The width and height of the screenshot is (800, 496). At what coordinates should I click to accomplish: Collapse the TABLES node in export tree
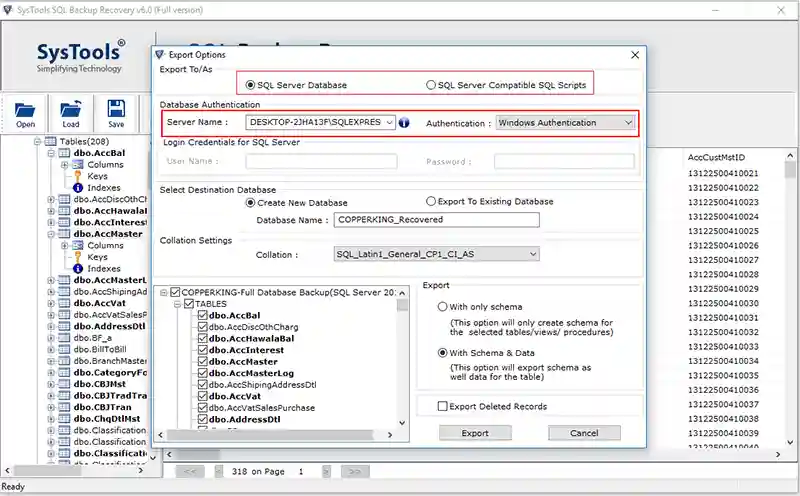tap(177, 304)
